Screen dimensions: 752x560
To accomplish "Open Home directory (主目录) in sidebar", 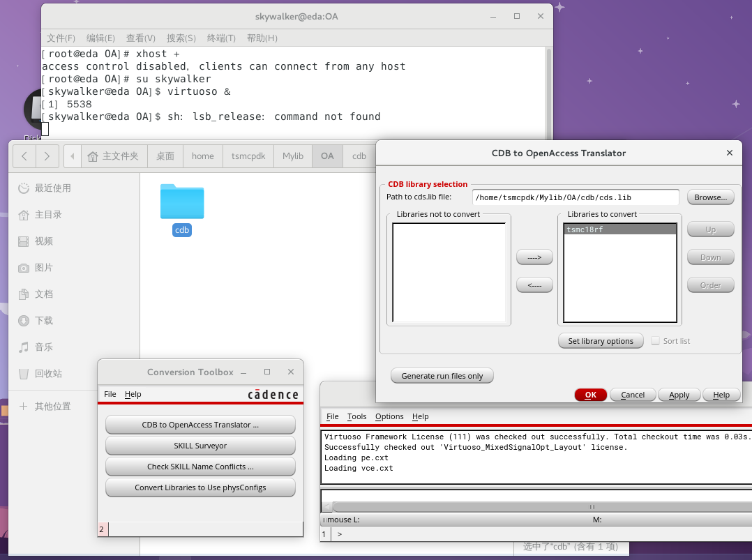I will pos(40,214).
